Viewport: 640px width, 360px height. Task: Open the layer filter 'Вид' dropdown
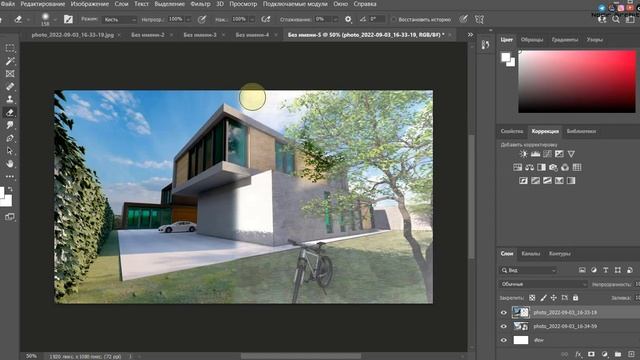point(529,270)
